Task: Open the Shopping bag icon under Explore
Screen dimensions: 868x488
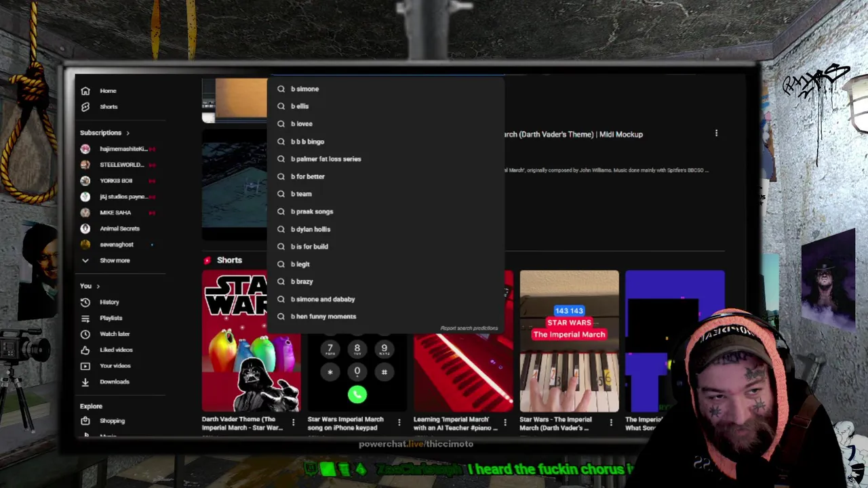Action: pos(85,421)
